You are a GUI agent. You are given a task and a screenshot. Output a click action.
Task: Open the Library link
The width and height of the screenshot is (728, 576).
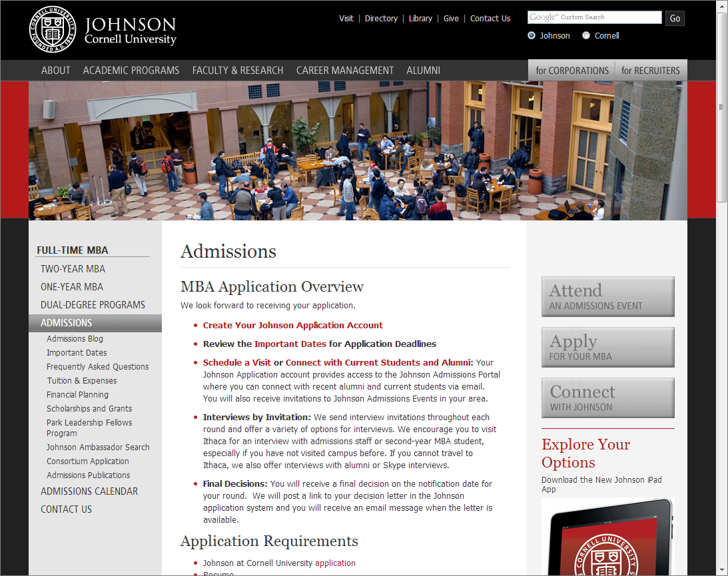(x=420, y=19)
